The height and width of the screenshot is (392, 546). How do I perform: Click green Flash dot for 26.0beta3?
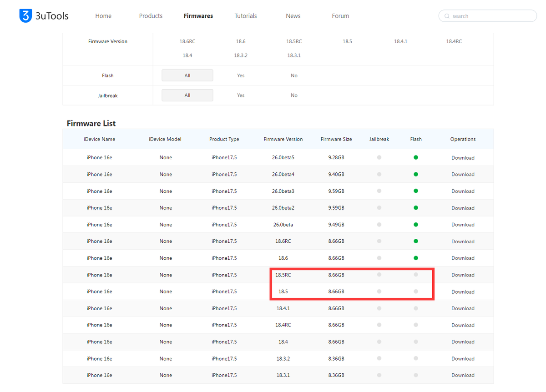point(416,191)
